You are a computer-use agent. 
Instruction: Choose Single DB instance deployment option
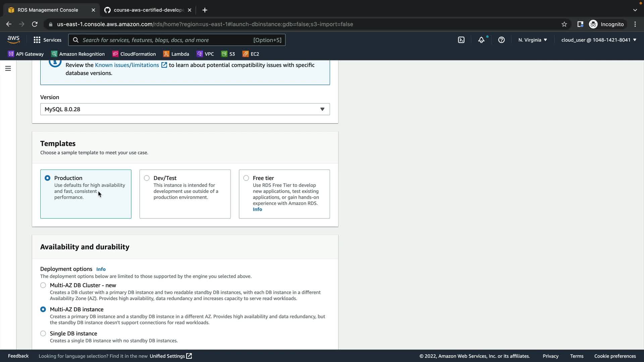coord(43,334)
